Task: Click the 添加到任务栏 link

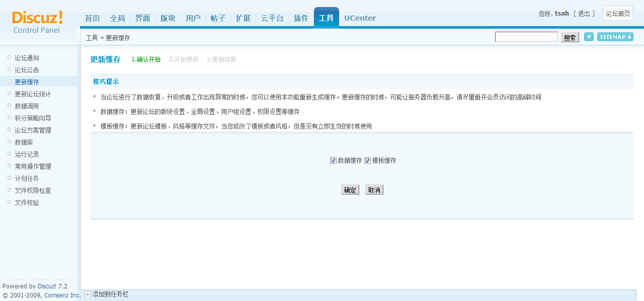Action: coord(110,294)
